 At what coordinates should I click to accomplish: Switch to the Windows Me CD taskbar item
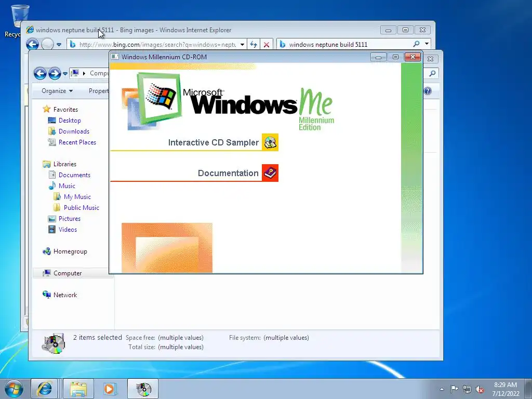tap(143, 389)
